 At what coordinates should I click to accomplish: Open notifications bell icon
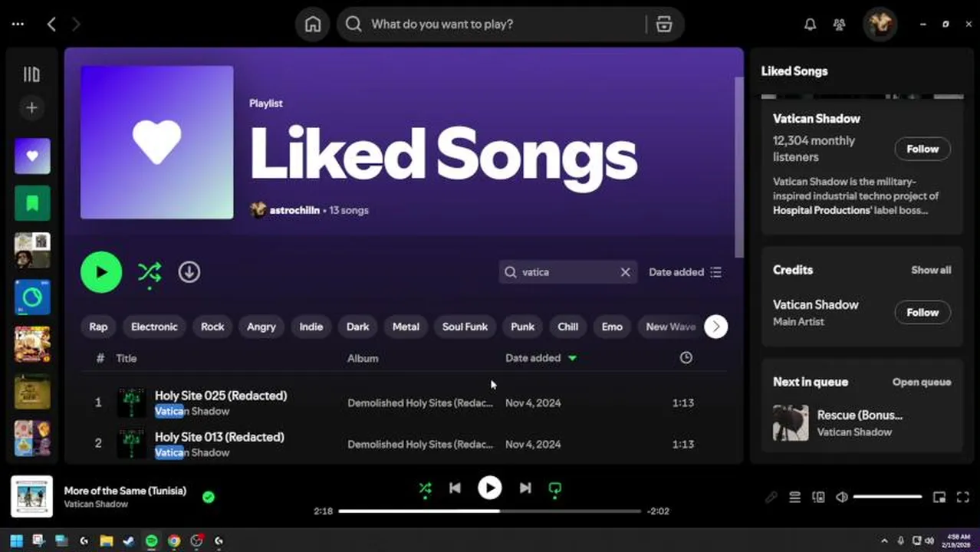(810, 24)
